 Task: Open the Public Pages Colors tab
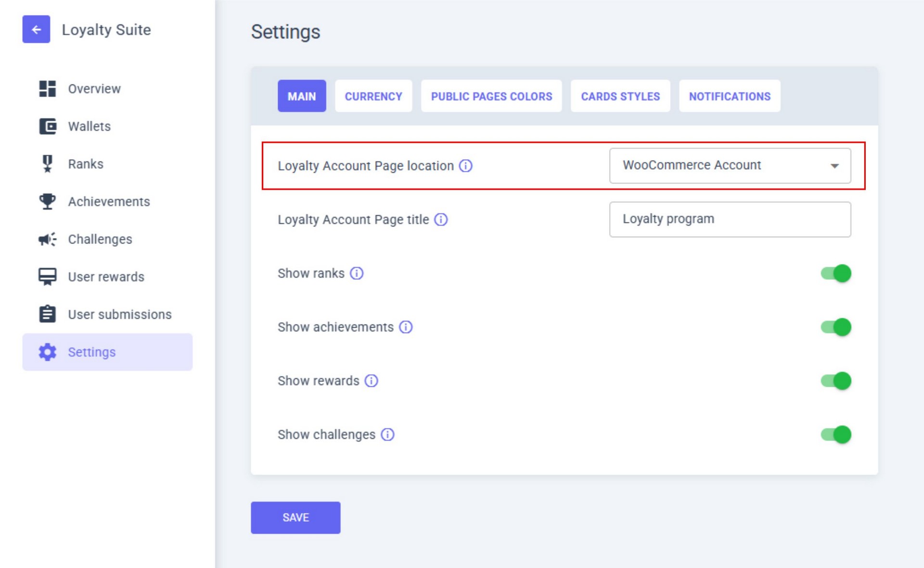491,96
